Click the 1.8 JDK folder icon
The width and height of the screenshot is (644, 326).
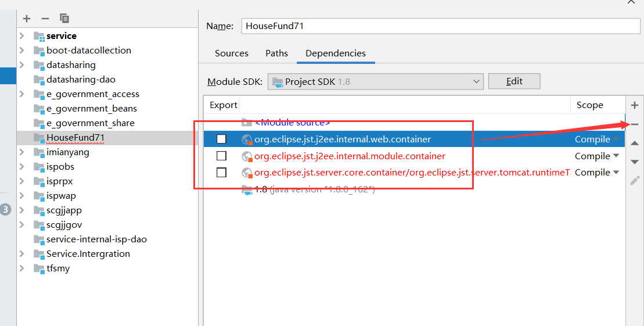[247, 189]
